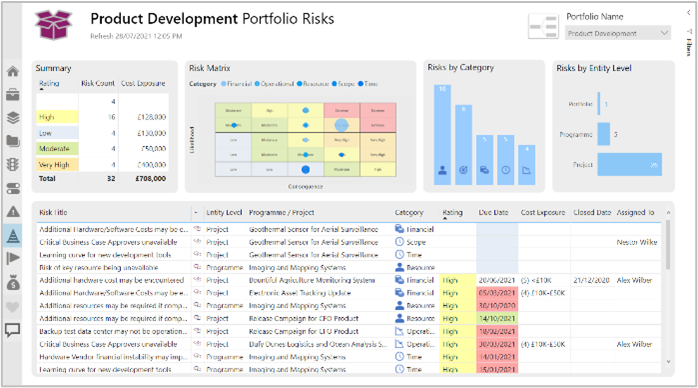The image size is (698, 388).
Task: Toggle Resource in Risk Matrix legend
Action: pos(313,84)
